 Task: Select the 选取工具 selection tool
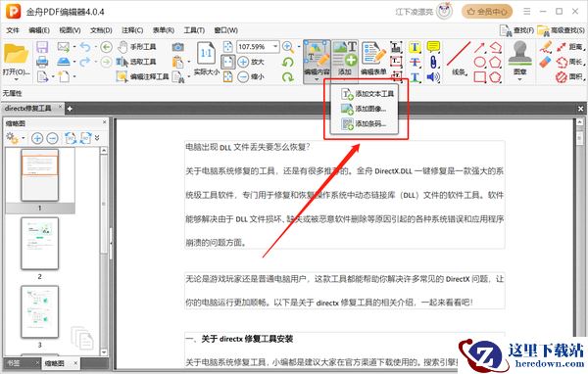(137, 62)
